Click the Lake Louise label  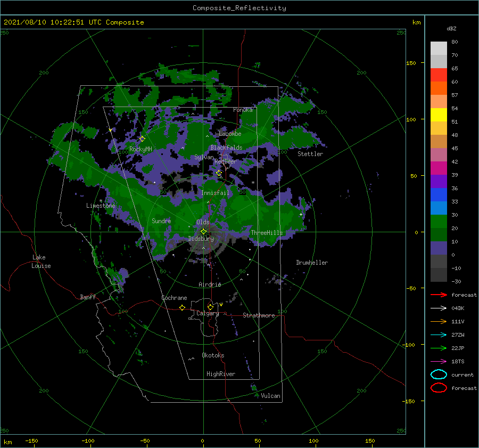41,262
